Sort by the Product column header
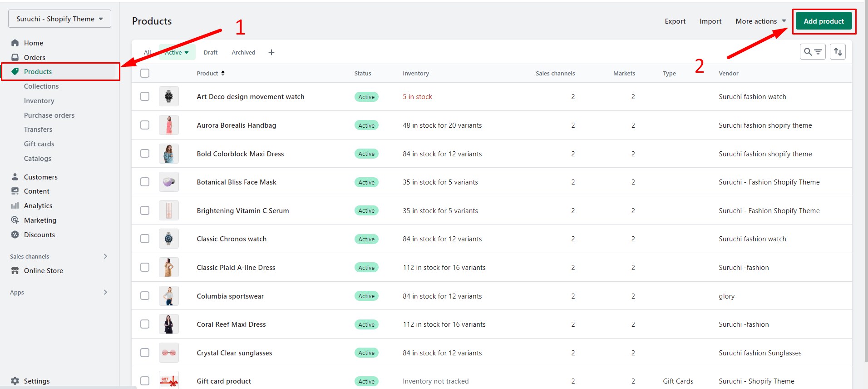868x389 pixels. [211, 73]
